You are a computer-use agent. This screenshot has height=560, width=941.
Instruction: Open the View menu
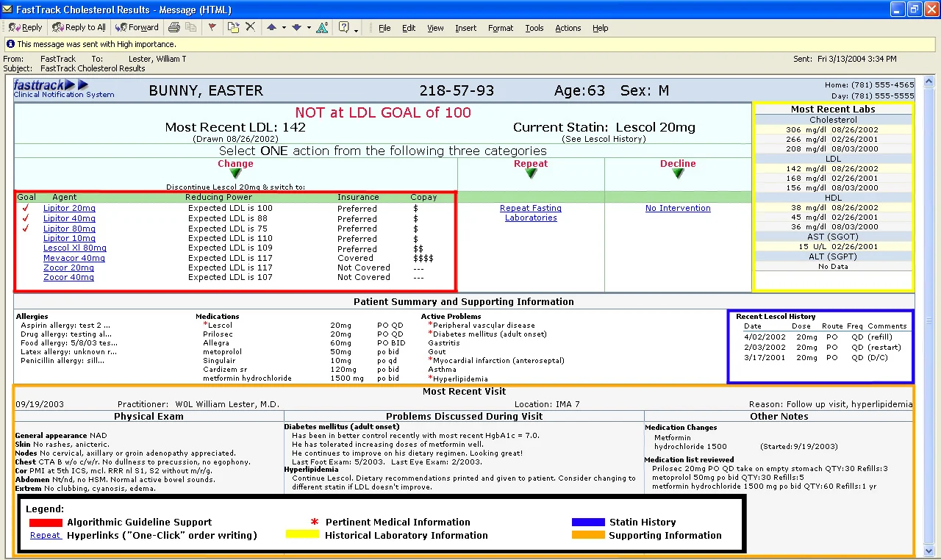click(435, 28)
